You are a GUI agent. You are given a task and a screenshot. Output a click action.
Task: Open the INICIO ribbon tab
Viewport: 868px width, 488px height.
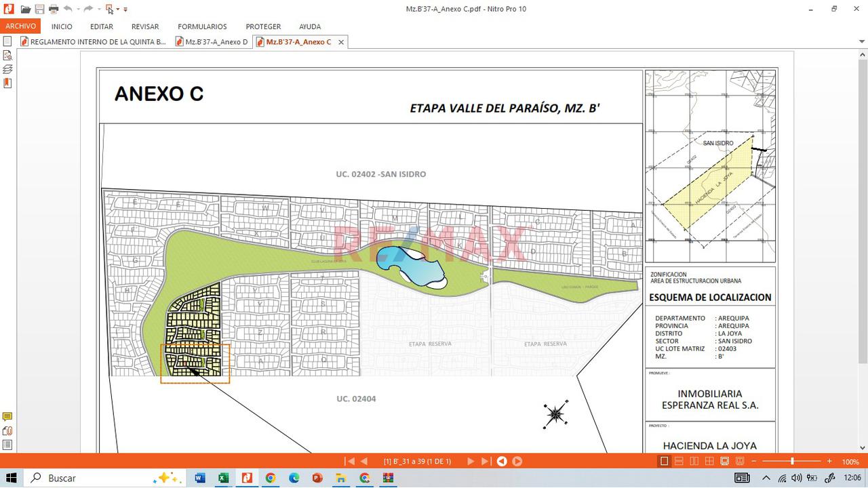[x=62, y=26]
